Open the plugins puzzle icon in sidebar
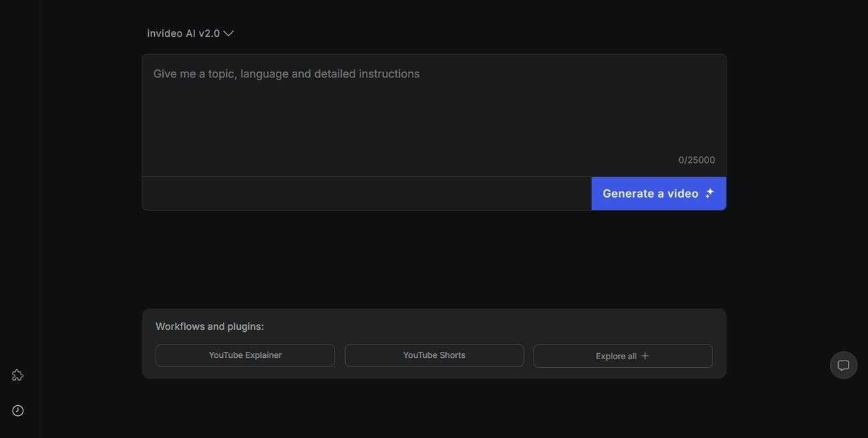Viewport: 868px width, 438px height. 18,375
